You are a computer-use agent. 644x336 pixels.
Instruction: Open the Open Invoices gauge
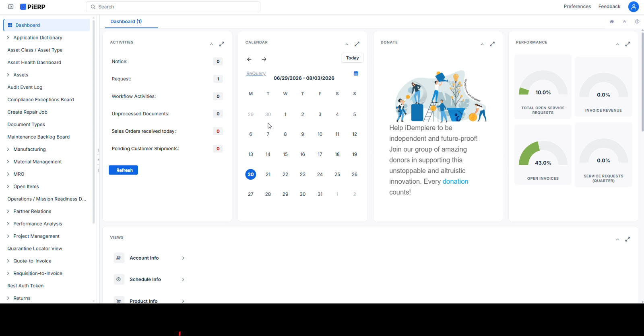[543, 155]
